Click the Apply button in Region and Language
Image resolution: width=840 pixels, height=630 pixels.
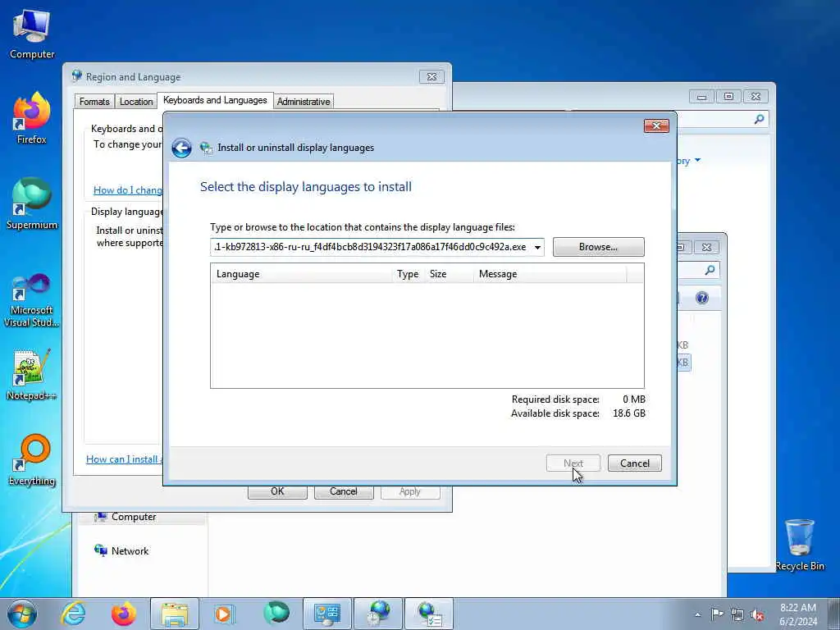click(x=410, y=492)
